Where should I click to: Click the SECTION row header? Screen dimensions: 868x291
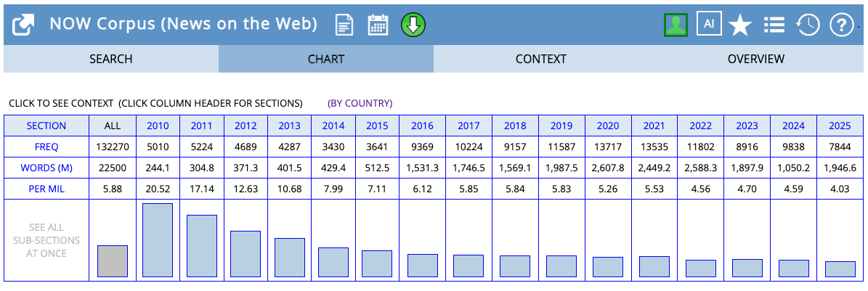(x=46, y=126)
